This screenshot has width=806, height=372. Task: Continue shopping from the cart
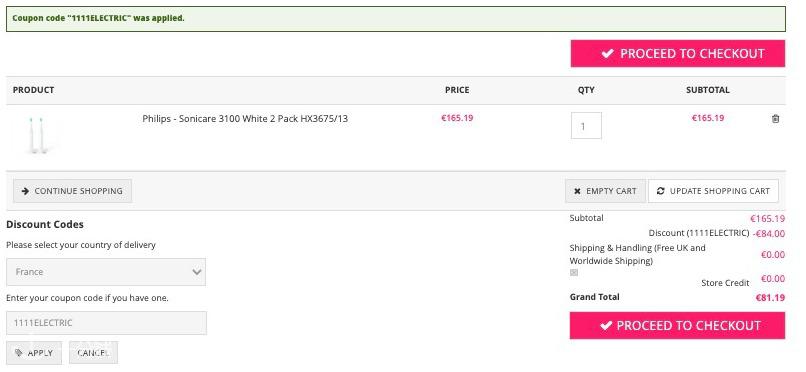tap(72, 191)
